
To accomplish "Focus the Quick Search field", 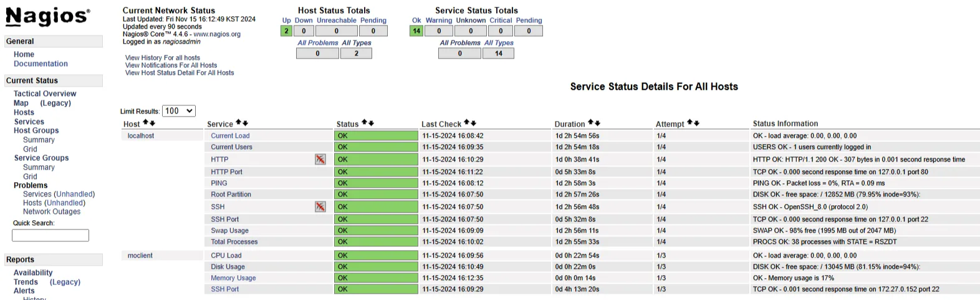I will pyautogui.click(x=50, y=235).
